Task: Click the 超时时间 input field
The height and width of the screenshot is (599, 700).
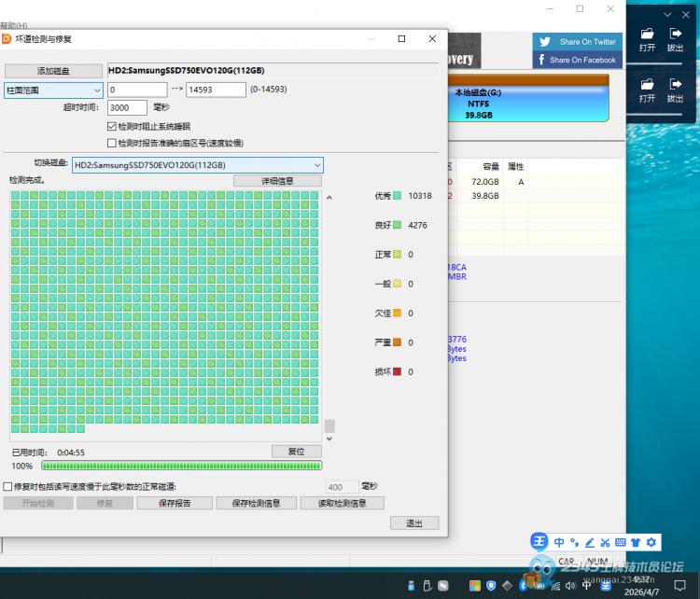Action: [127, 108]
